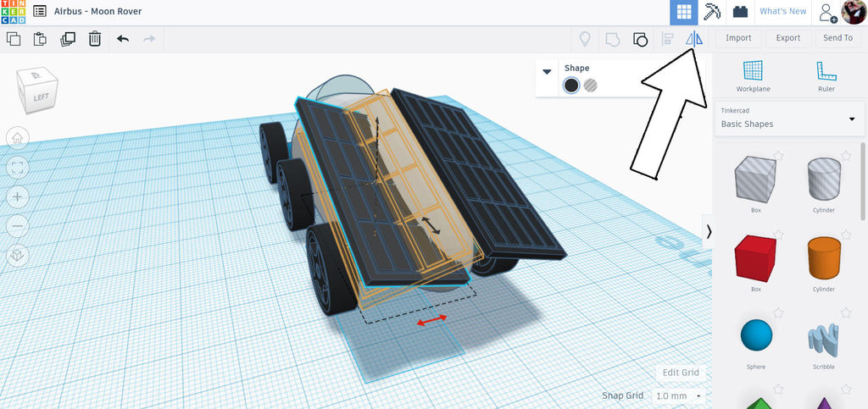The height and width of the screenshot is (409, 868).
Task: Click the Paste icon
Action: [x=40, y=39]
